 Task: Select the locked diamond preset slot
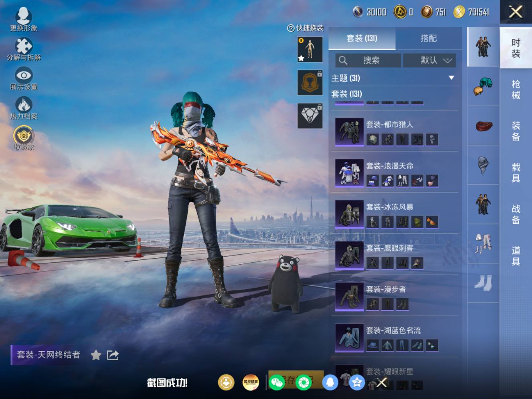pos(310,116)
